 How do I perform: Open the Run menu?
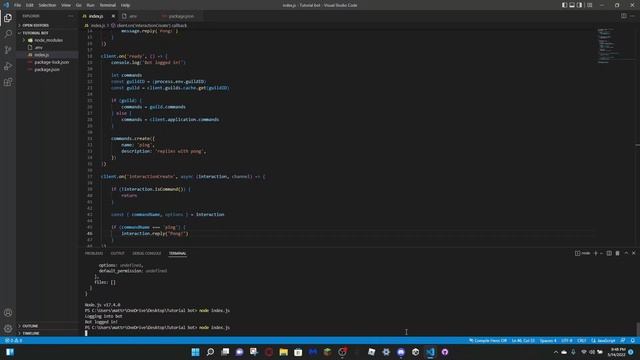pyautogui.click(x=91, y=5)
